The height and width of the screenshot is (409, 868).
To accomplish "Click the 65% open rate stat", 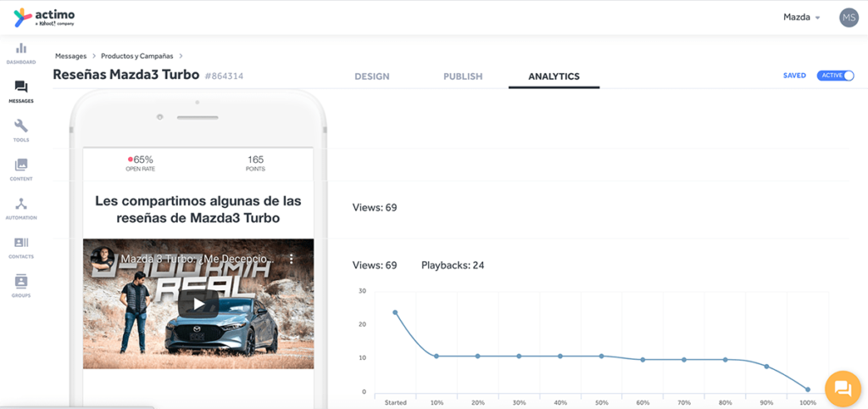I will tap(140, 163).
